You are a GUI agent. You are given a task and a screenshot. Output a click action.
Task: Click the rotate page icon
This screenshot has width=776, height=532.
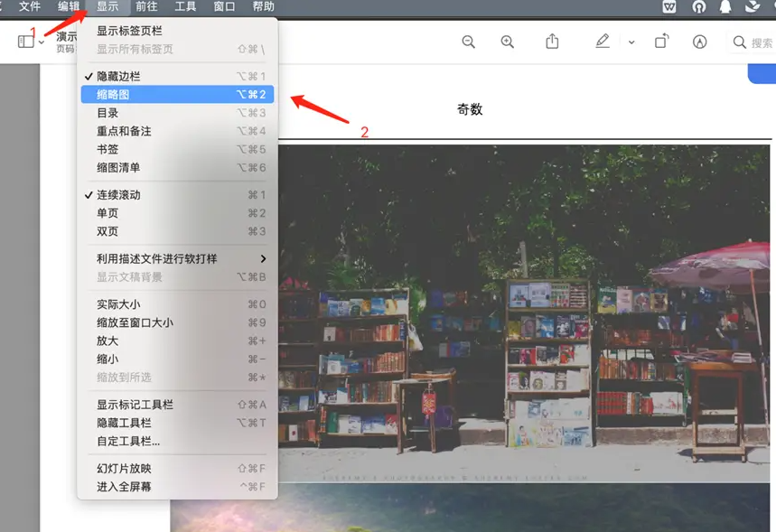[x=661, y=41]
